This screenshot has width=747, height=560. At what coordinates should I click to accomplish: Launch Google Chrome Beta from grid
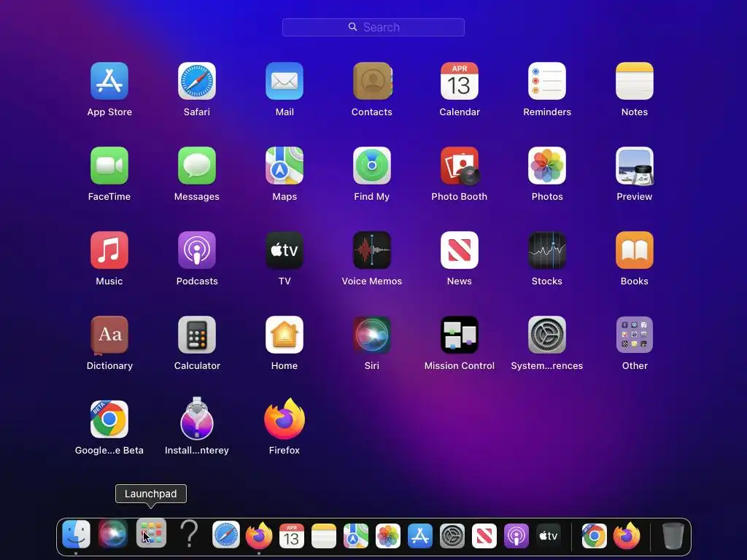click(109, 419)
